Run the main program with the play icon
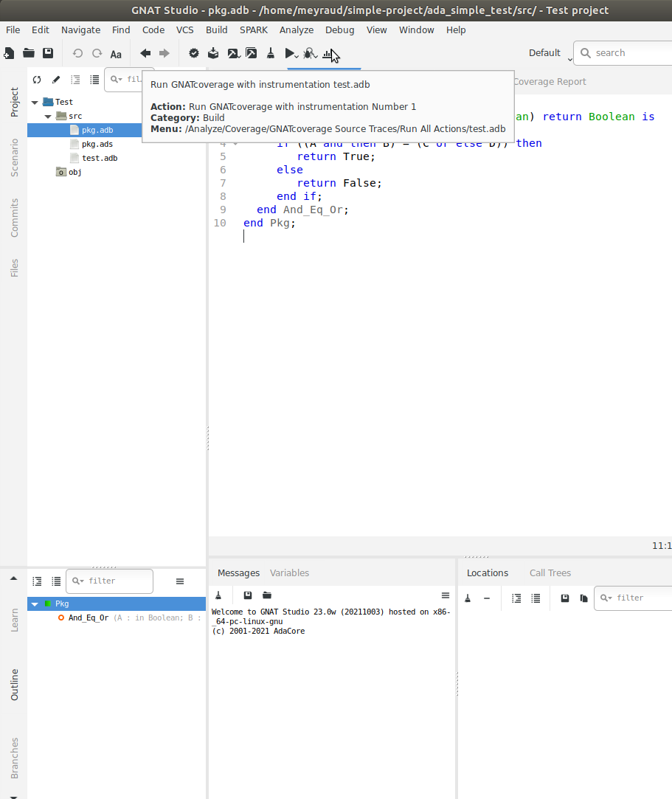 click(x=291, y=53)
